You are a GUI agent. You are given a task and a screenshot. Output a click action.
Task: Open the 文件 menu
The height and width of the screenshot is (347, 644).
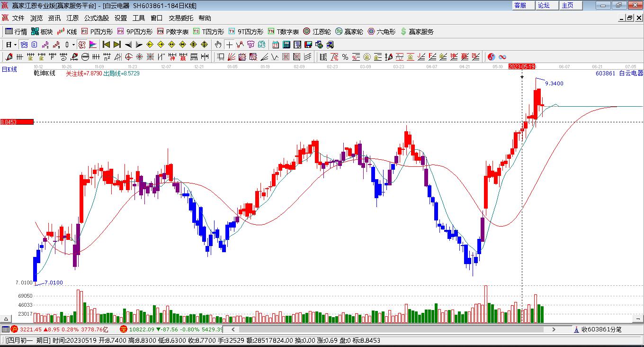(x=18, y=18)
